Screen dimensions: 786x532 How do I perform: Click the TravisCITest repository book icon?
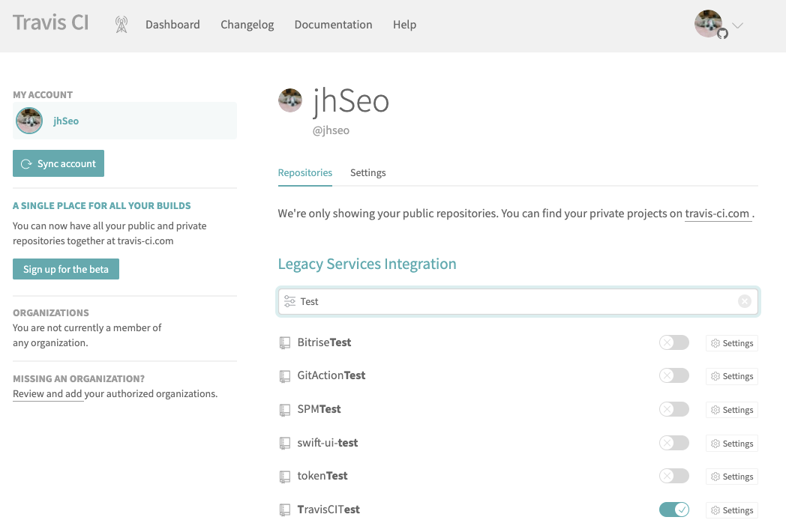(x=285, y=510)
